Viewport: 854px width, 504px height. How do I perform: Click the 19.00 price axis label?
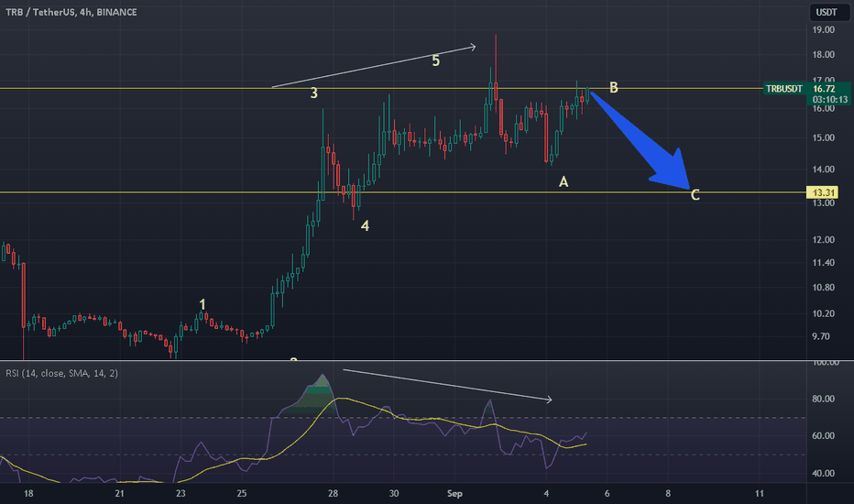coord(824,30)
